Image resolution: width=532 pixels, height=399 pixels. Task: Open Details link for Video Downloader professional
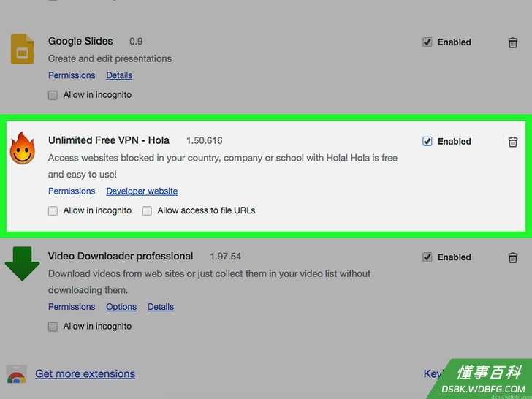click(161, 307)
